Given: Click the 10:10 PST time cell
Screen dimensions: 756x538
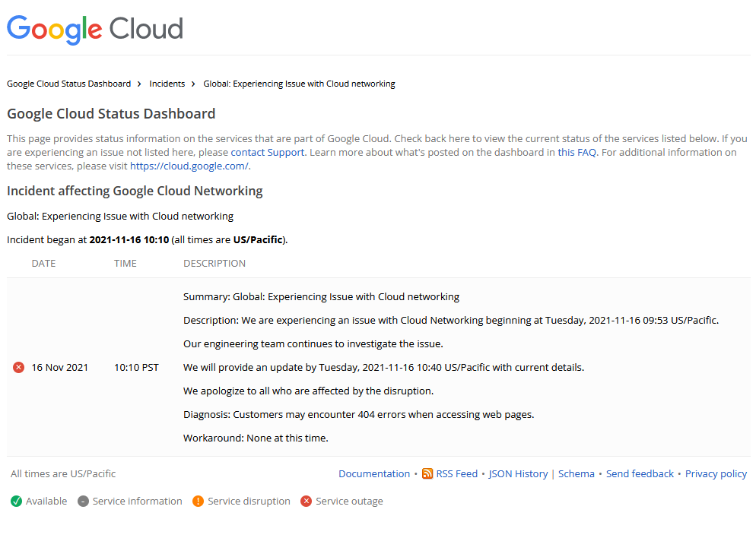Looking at the screenshot, I should click(136, 368).
